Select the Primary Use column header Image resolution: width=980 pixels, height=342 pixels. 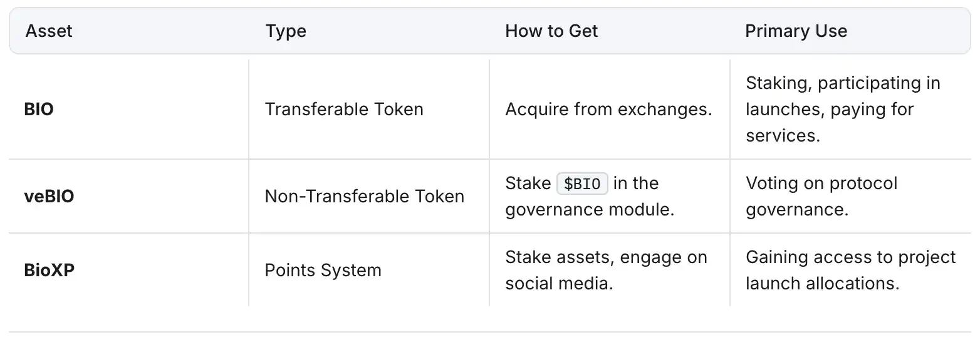click(796, 31)
